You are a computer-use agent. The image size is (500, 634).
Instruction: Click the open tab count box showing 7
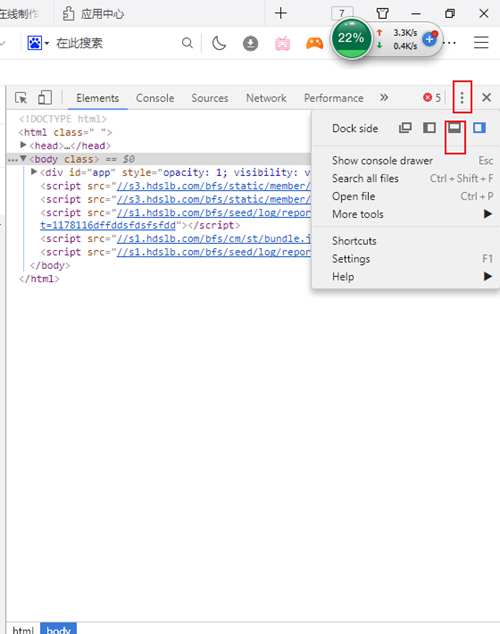[x=342, y=13]
